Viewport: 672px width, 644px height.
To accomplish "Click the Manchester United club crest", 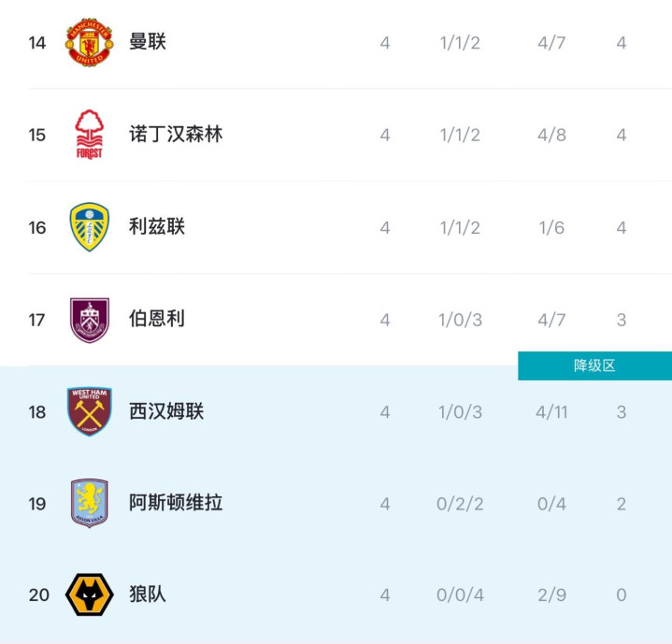I will (90, 42).
